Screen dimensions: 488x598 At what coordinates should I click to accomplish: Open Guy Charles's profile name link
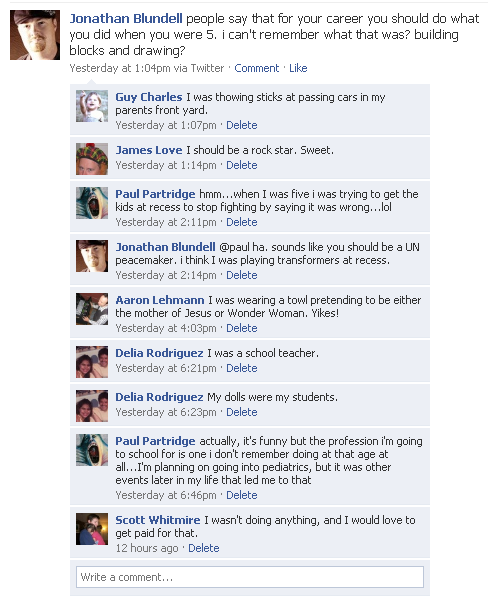tap(149, 97)
